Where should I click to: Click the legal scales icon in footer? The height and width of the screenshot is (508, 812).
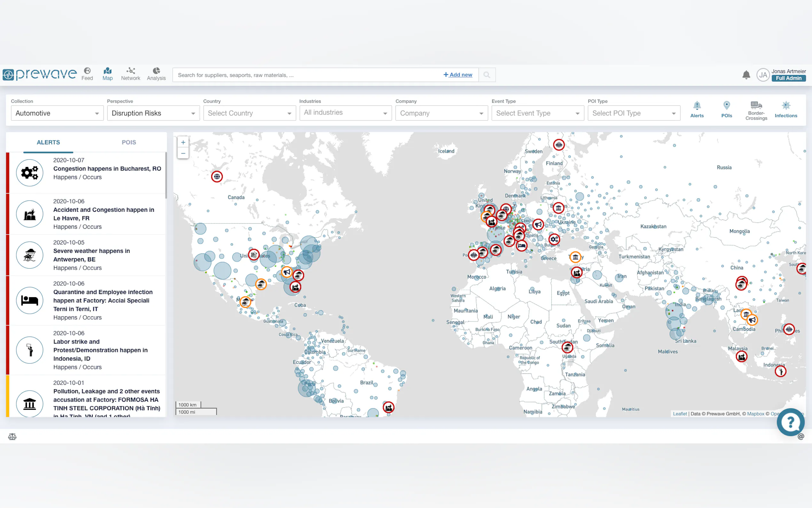tap(12, 436)
